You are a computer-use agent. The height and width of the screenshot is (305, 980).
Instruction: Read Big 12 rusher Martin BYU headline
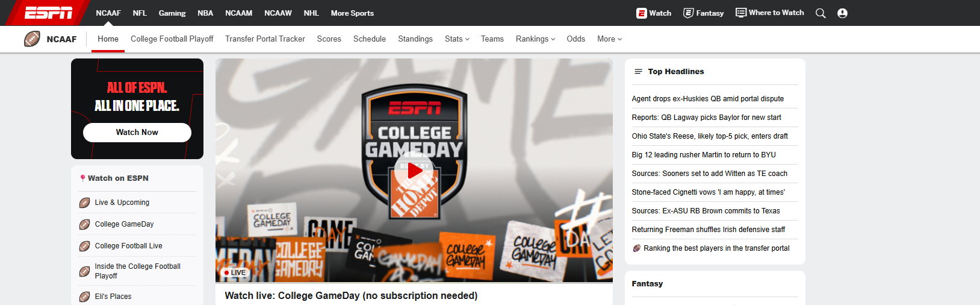tap(704, 155)
